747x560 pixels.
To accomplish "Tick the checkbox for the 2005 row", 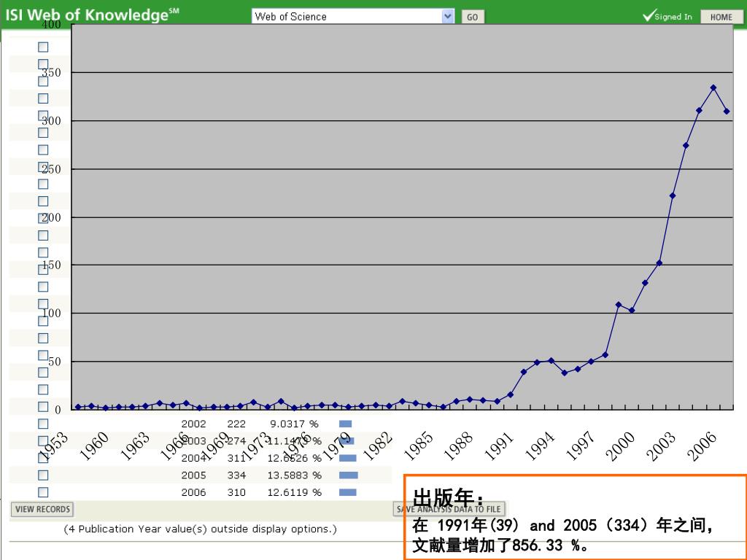I will [x=43, y=475].
